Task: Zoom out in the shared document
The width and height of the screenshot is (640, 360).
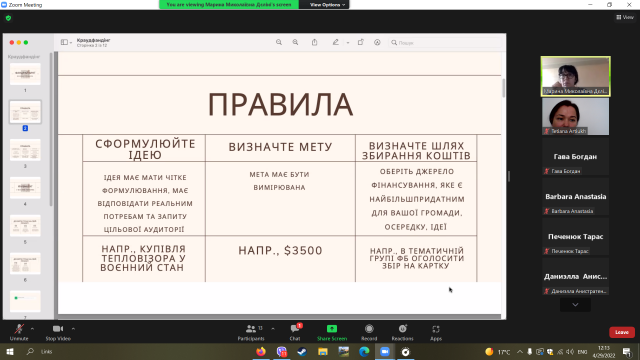Action: 279,42
